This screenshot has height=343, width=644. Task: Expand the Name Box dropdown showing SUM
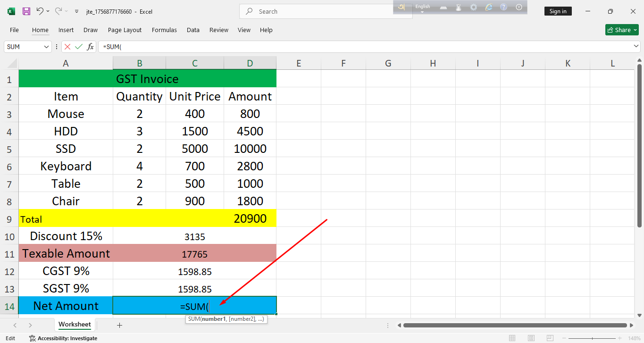pyautogui.click(x=46, y=47)
